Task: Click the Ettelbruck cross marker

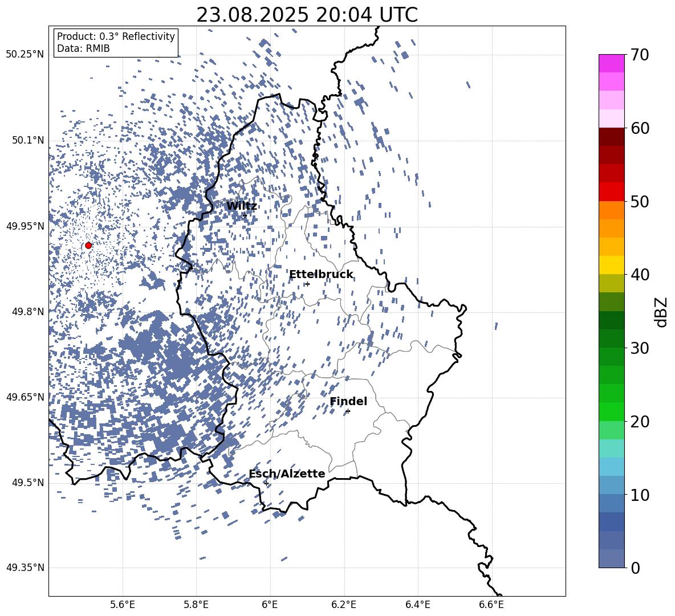Action: click(307, 284)
